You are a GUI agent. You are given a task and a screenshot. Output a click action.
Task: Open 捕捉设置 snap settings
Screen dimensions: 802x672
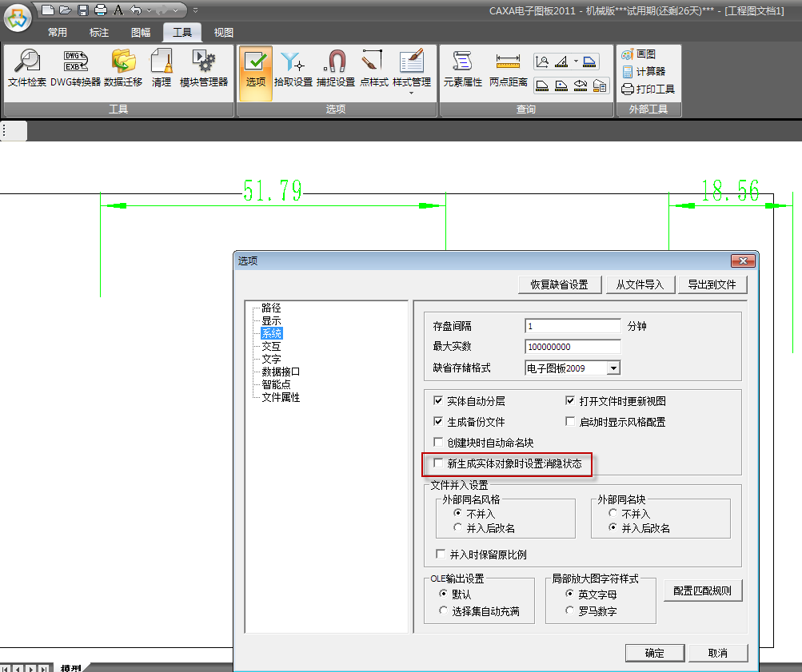click(x=335, y=69)
